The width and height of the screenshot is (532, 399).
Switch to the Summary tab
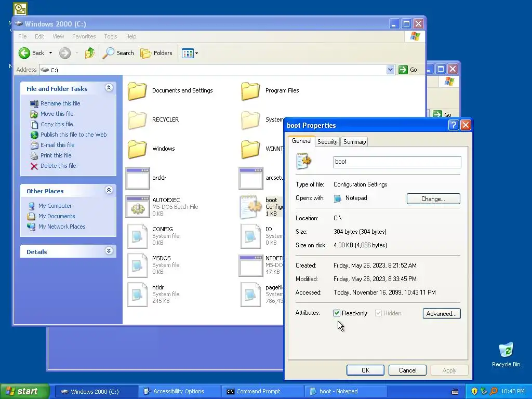[x=354, y=142]
